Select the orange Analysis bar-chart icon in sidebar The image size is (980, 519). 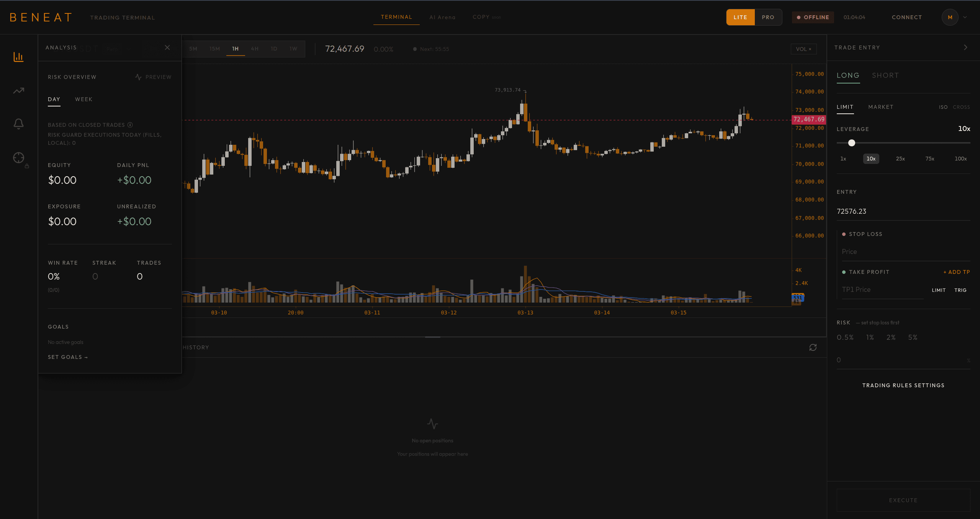pos(18,57)
